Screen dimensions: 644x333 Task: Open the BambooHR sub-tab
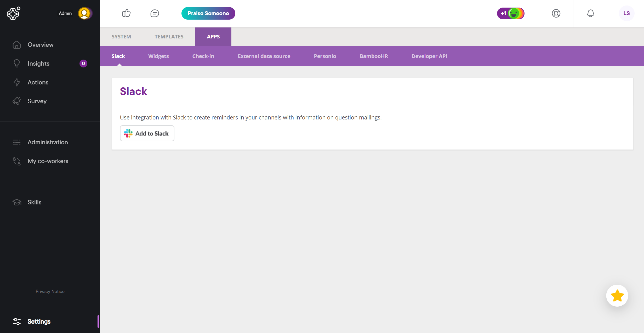(374, 56)
